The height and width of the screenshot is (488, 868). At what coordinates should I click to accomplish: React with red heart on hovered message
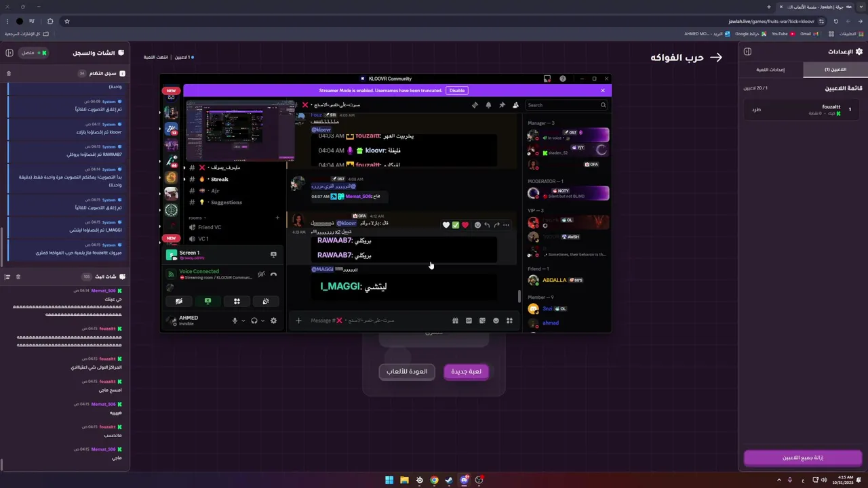pos(465,225)
